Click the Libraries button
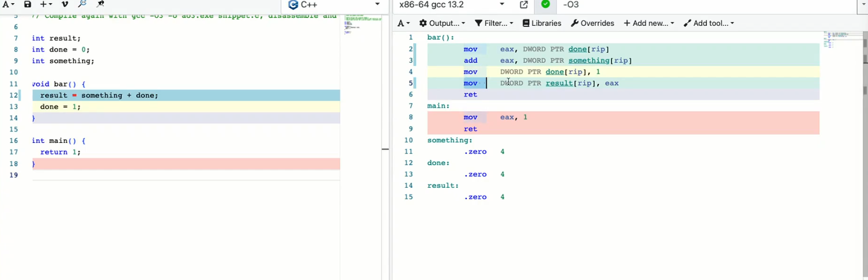 [541, 23]
